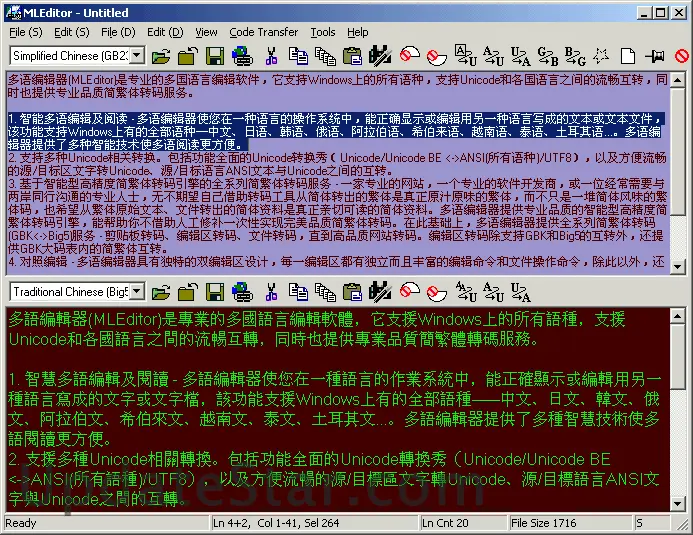Click the triple-page copy icon in the upper toolbar
Viewport: 693px width, 535px height.
[x=325, y=56]
